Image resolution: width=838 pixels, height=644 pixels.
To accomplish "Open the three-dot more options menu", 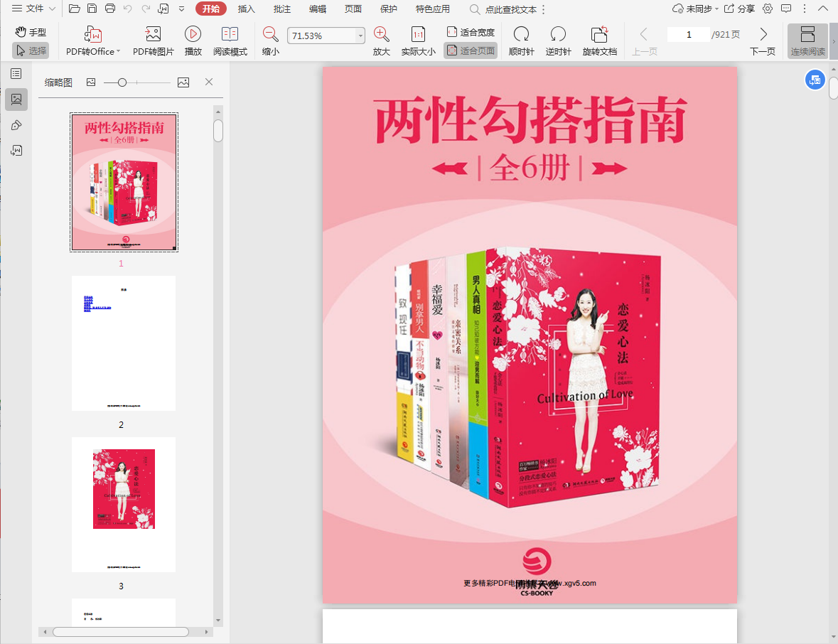I will coord(805,9).
